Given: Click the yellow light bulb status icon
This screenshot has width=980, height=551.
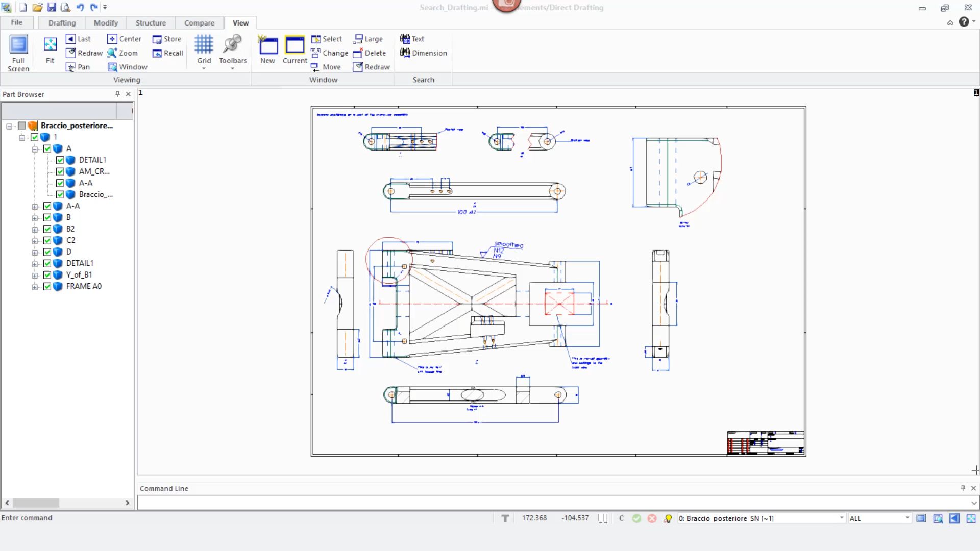Looking at the screenshot, I should [668, 518].
